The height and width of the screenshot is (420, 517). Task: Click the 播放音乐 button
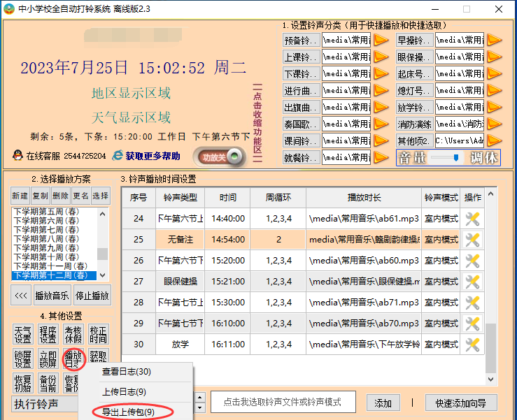click(52, 296)
